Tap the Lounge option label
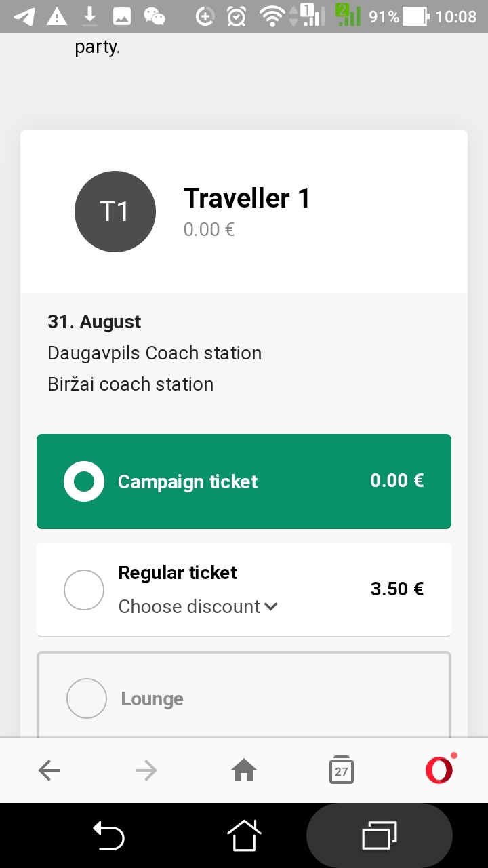 point(152,699)
